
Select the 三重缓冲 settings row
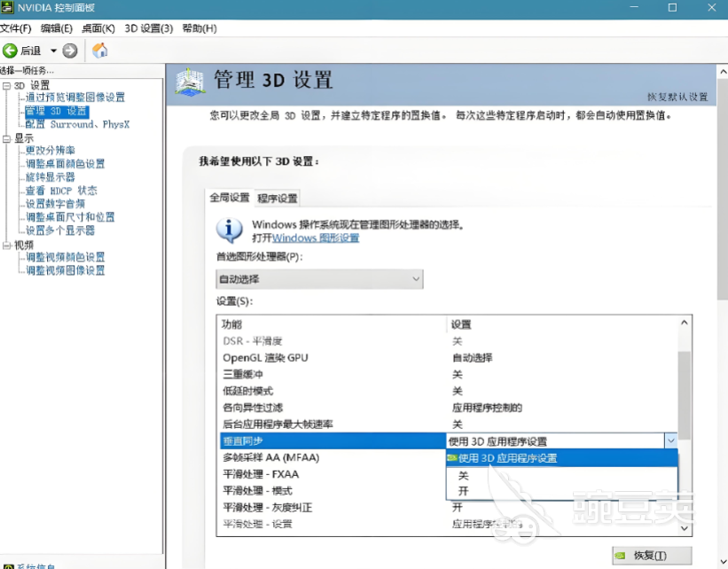click(x=448, y=375)
